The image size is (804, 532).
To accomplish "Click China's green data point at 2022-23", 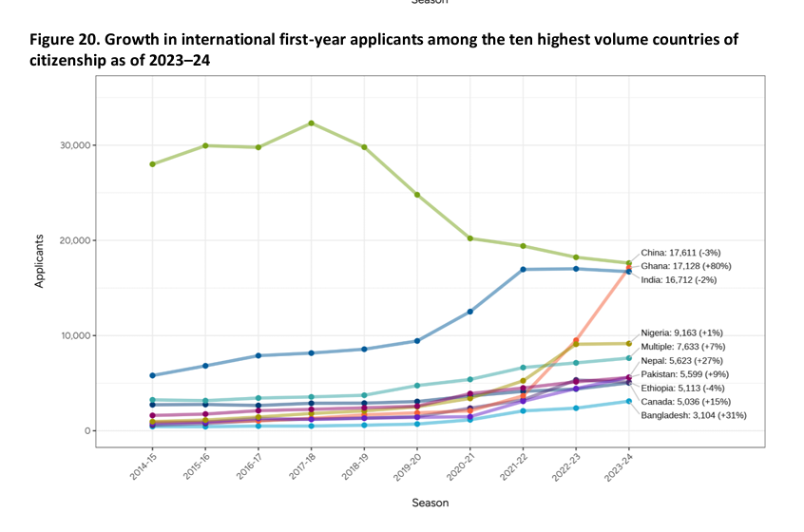I will coord(576,257).
